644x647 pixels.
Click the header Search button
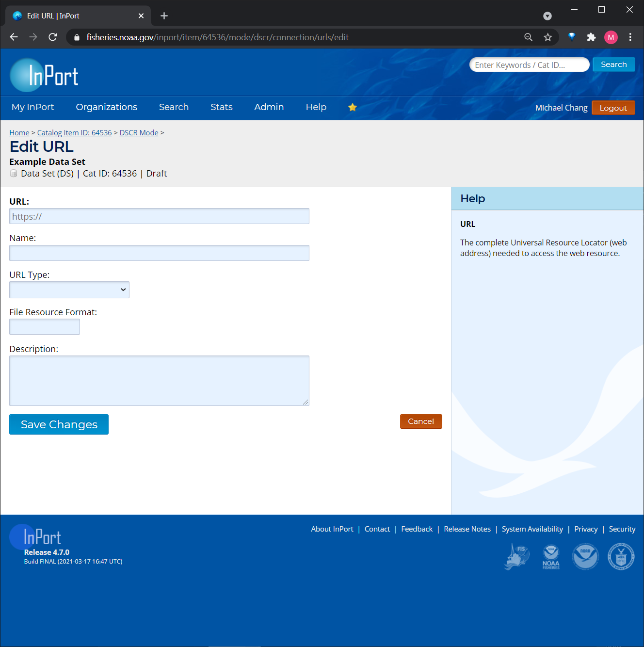pyautogui.click(x=614, y=65)
